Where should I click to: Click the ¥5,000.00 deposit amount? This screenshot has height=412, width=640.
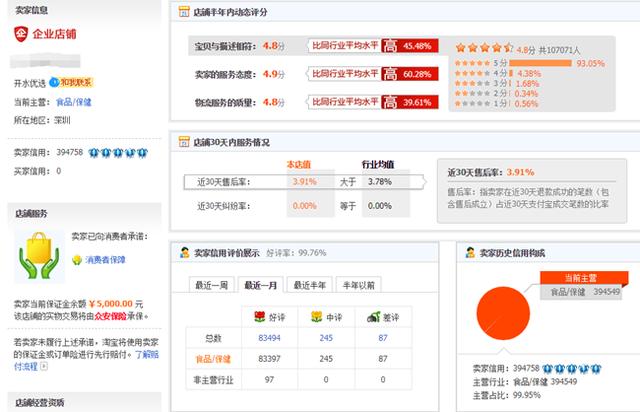[111, 303]
